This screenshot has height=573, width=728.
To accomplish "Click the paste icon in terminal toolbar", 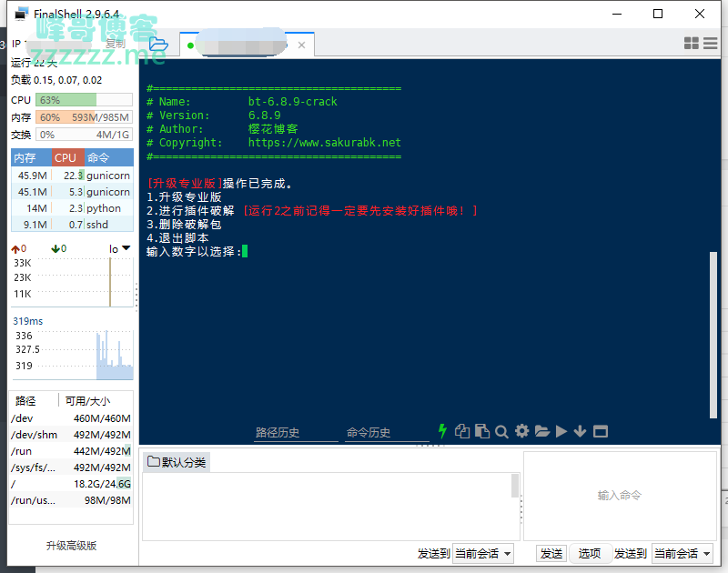I will tap(482, 431).
